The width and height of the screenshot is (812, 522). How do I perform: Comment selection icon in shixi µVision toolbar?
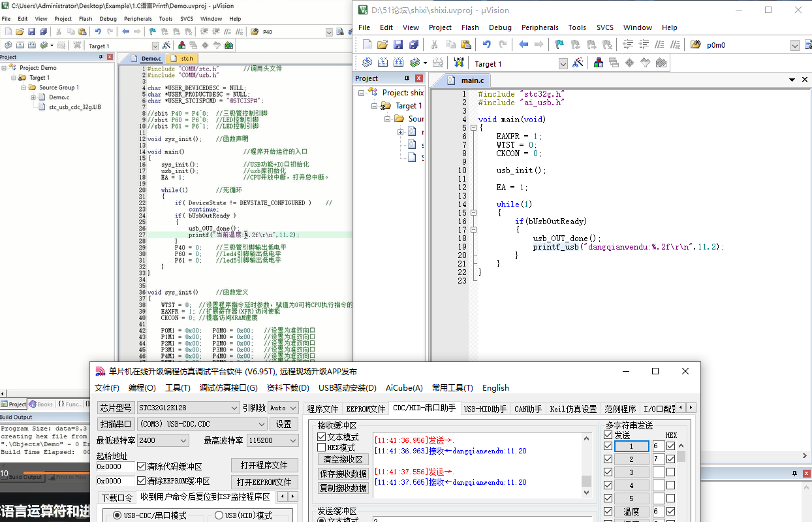coord(660,44)
